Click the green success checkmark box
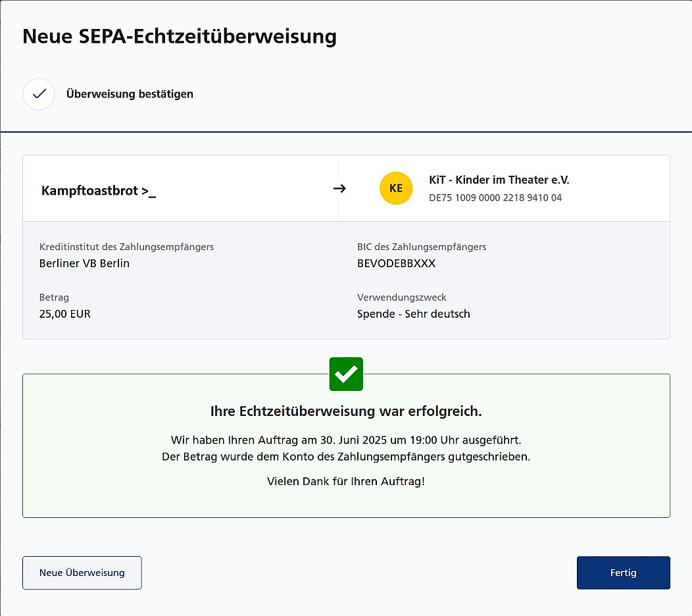 coord(346,374)
